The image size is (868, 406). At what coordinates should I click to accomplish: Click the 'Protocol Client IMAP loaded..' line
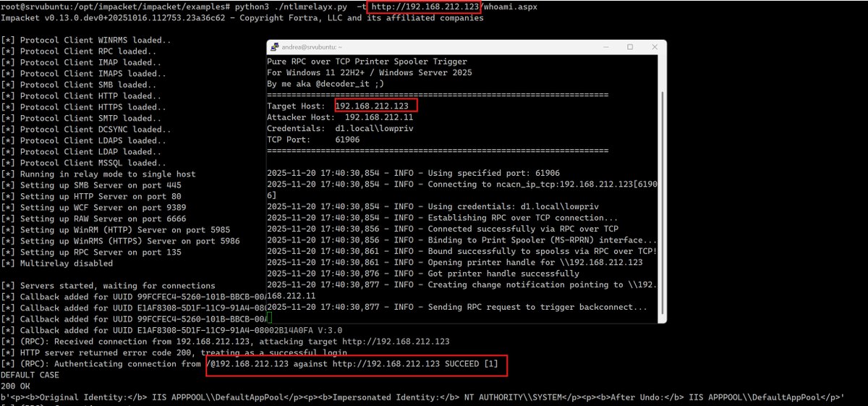point(81,62)
